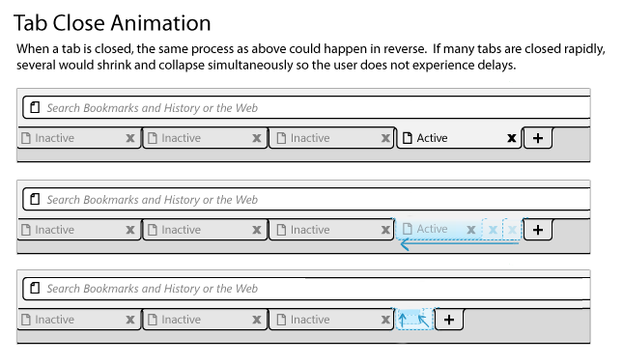623x364 pixels.
Task: Select third Inactive tab in bottom mockup
Action: (331, 320)
